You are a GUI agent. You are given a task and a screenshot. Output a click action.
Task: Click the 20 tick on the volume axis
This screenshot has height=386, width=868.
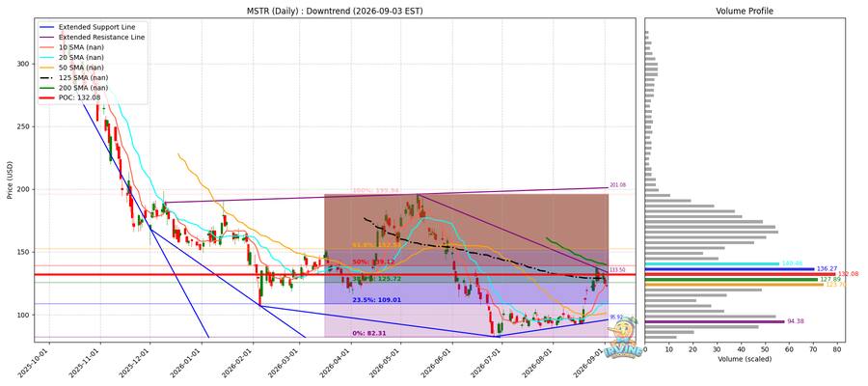[693, 349]
